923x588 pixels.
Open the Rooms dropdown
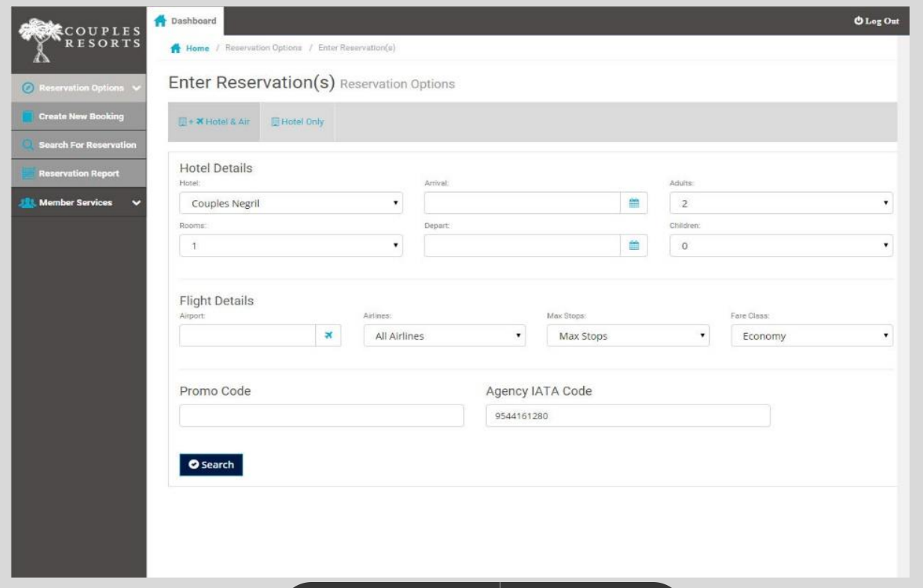pos(291,245)
